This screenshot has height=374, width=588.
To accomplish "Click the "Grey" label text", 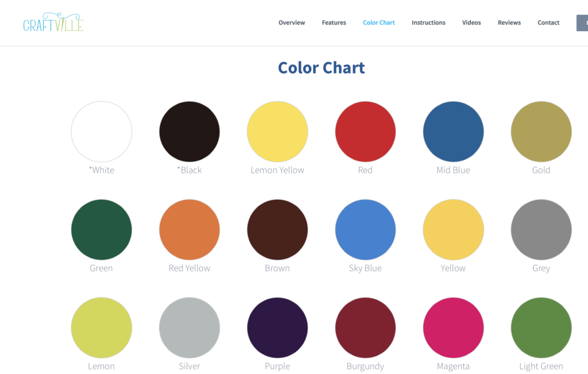I will (x=541, y=269).
